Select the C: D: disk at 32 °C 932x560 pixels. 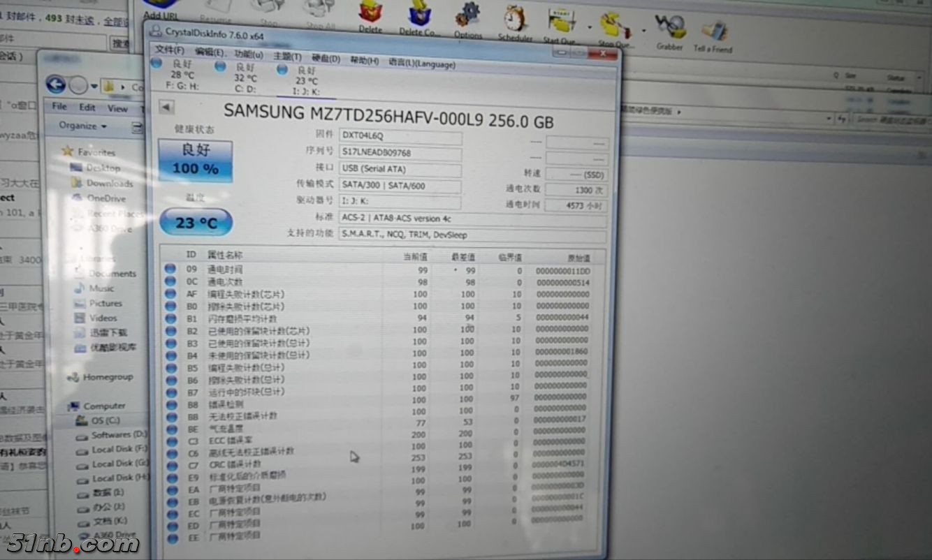pos(245,78)
